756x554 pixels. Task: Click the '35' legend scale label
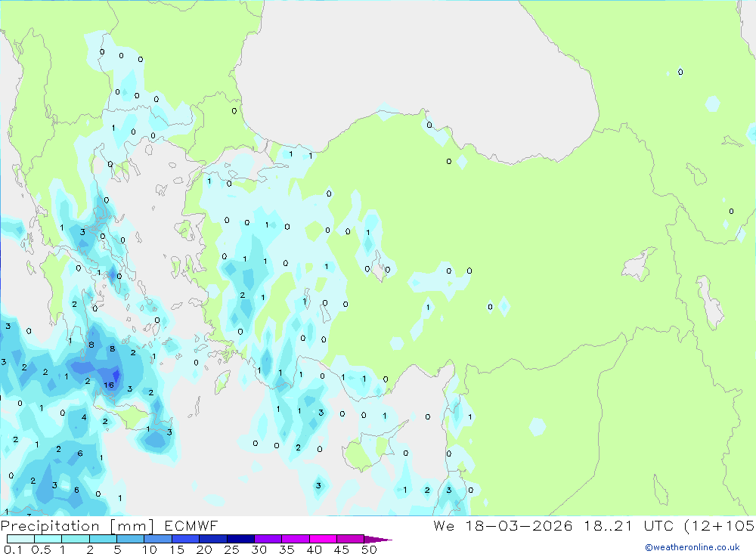point(287,549)
